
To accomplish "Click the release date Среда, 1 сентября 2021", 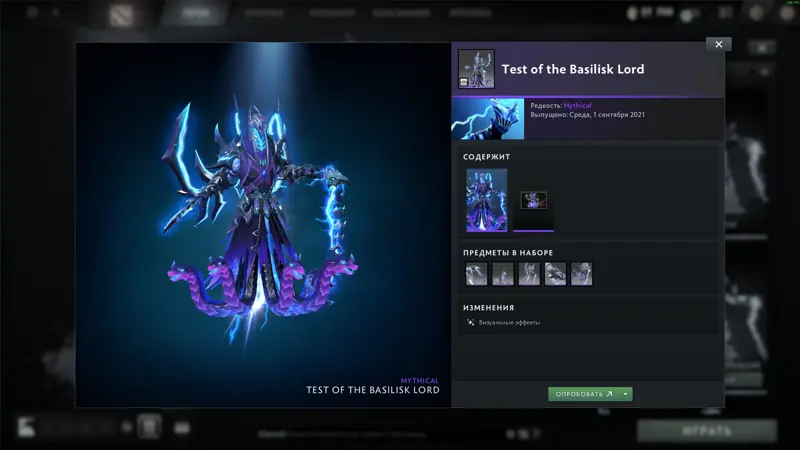I will [x=606, y=115].
